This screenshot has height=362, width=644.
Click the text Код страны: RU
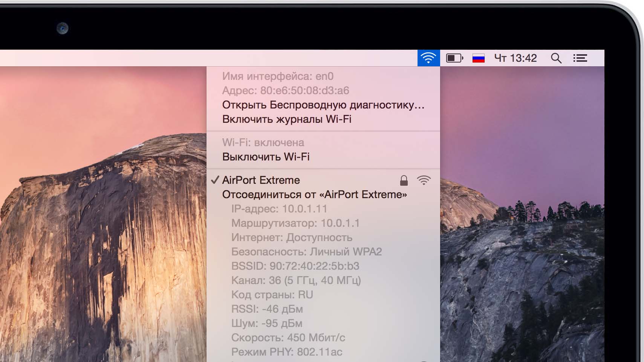tap(272, 295)
